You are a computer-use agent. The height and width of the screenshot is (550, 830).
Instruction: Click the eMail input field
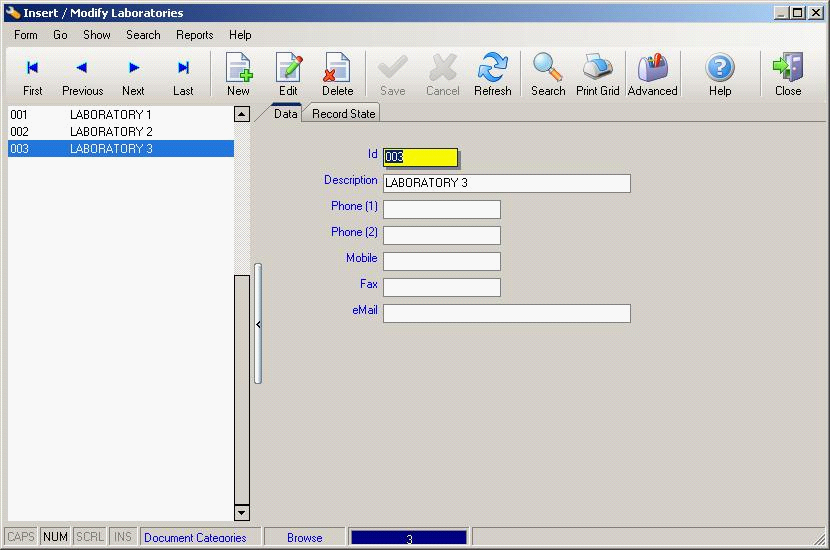coord(507,313)
